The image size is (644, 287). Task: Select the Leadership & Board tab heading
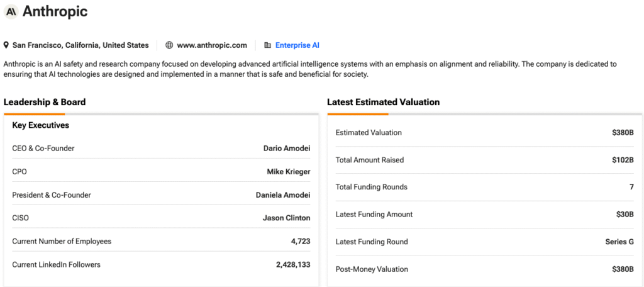pyautogui.click(x=45, y=102)
